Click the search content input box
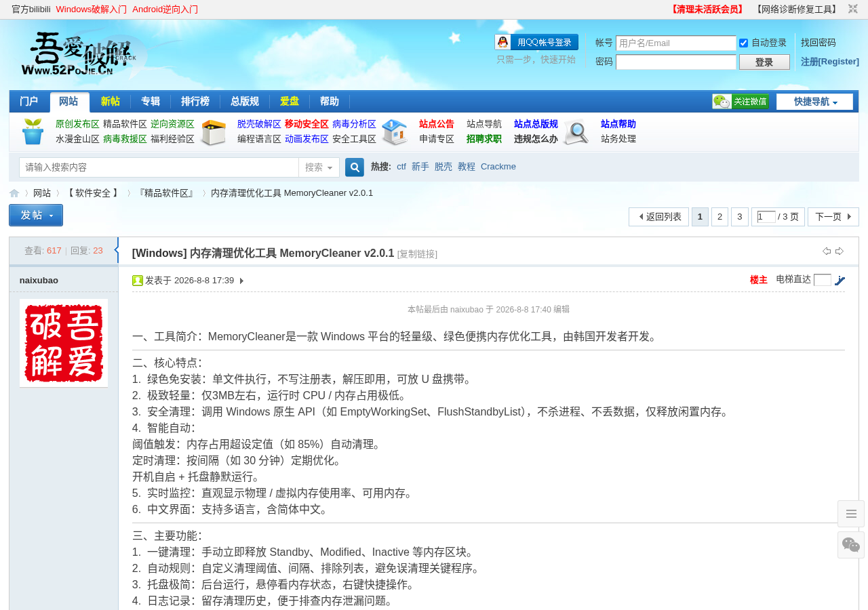 pos(159,167)
